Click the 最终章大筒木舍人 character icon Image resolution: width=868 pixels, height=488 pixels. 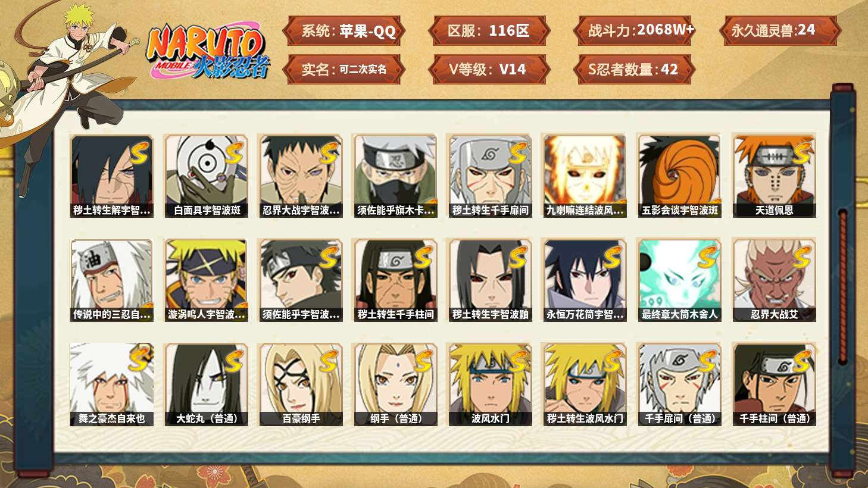(679, 280)
